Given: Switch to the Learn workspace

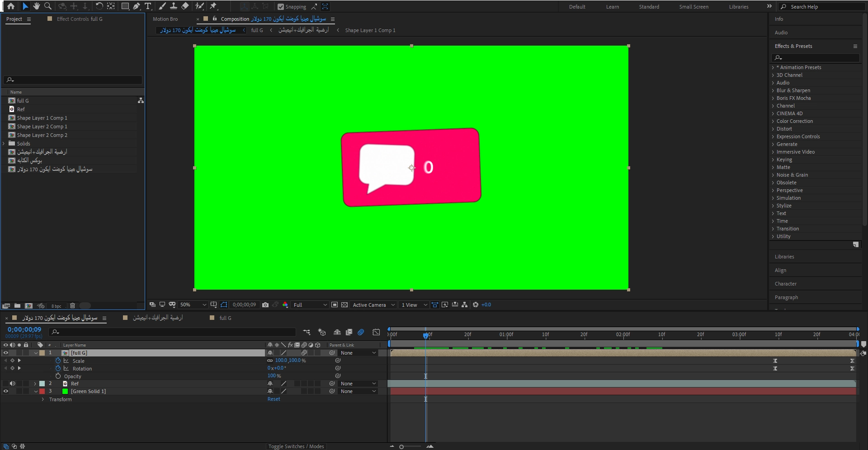Looking at the screenshot, I should coord(613,7).
